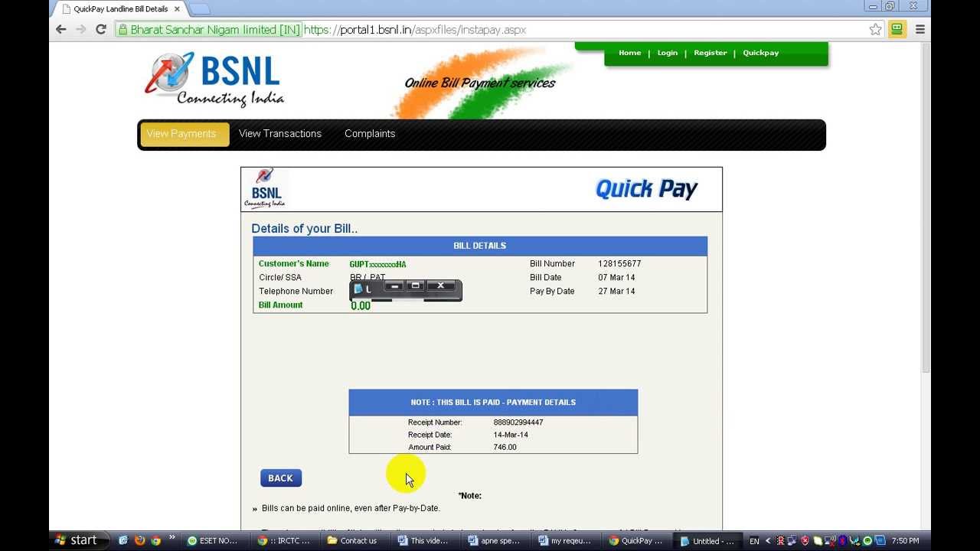Open the Register link in top navigation

click(x=710, y=53)
